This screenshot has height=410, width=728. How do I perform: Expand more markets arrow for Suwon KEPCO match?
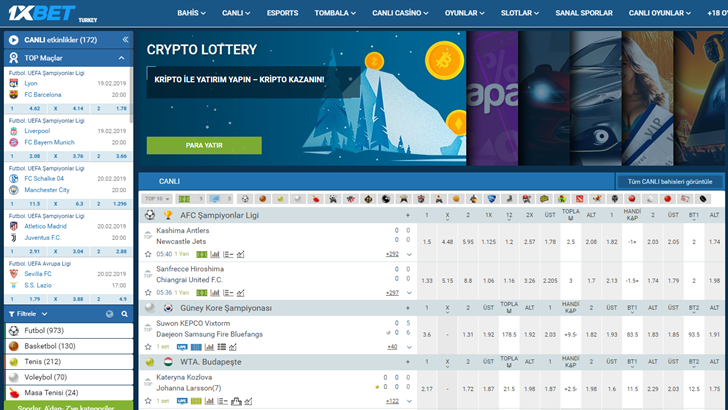pyautogui.click(x=409, y=347)
